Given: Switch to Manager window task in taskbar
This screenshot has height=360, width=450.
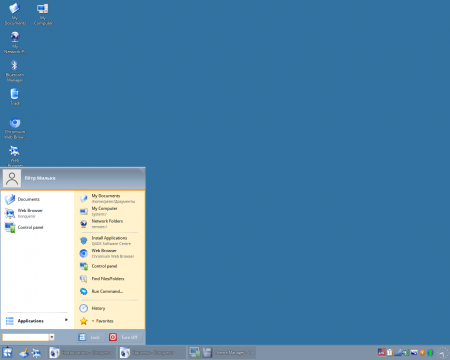Looking at the screenshot, I should tap(222, 353).
